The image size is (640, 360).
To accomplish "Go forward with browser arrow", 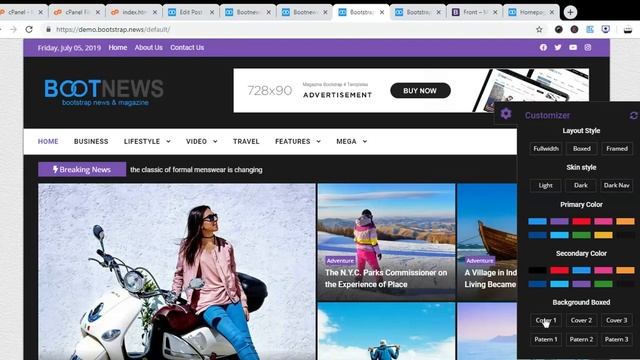I will (13, 29).
